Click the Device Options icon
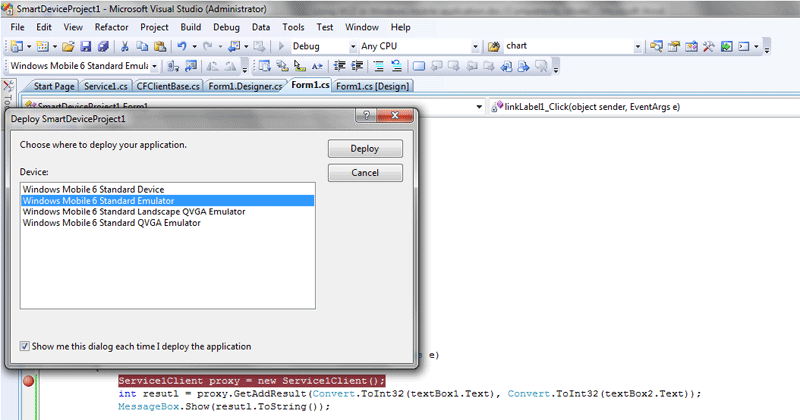800x420 pixels. 191,66
